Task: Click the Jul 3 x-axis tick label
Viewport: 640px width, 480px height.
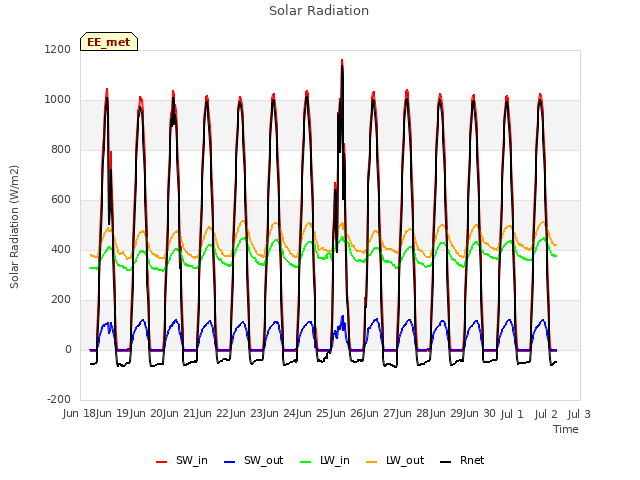Action: pos(579,414)
